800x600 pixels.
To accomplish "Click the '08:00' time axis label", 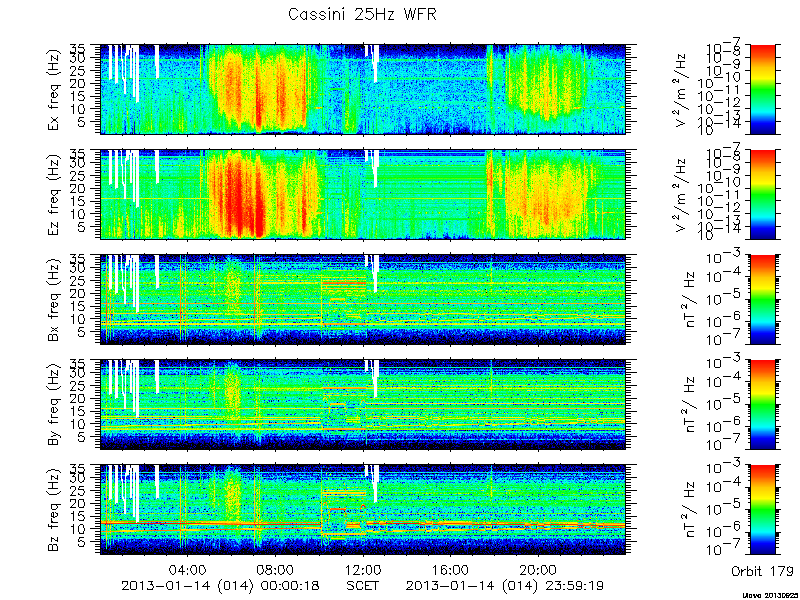I will click(x=276, y=568).
